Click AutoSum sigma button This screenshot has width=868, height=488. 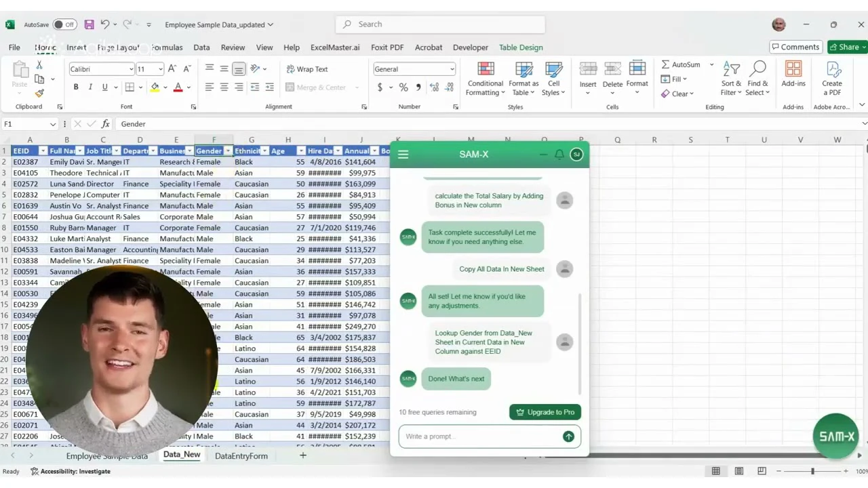pos(681,65)
